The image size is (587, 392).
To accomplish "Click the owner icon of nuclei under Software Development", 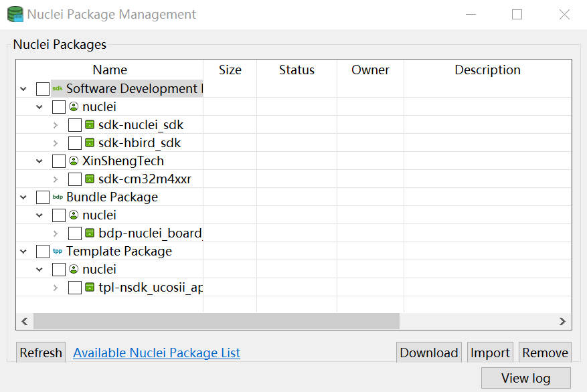I will (x=74, y=106).
